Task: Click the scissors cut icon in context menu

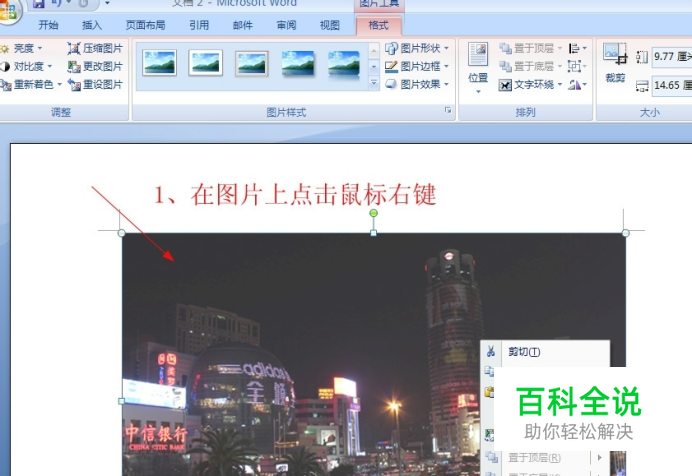Action: [491, 351]
